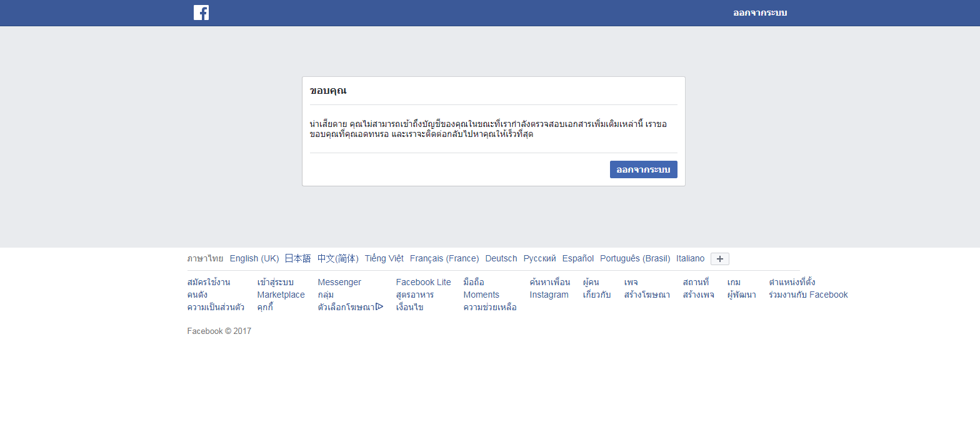Click the ขอบคุณ dialog heading
This screenshot has height=439, width=980.
point(328,91)
